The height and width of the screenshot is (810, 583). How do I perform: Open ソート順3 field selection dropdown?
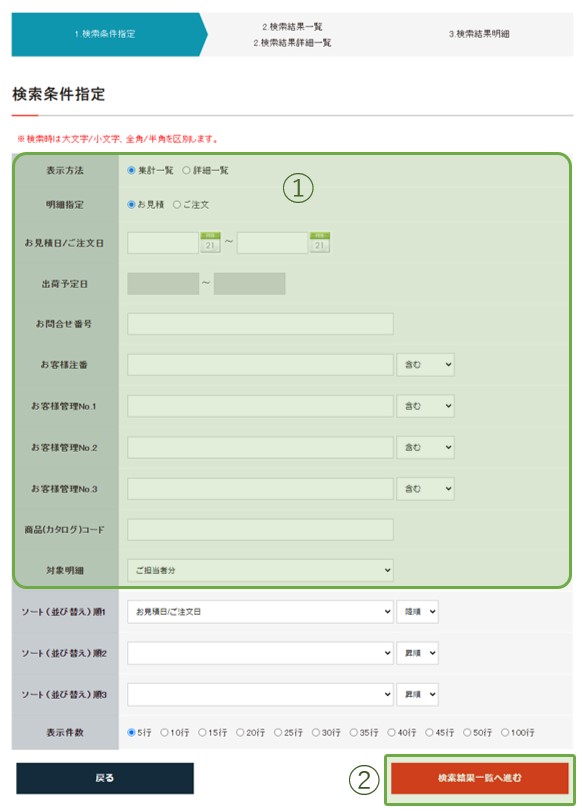pos(260,694)
